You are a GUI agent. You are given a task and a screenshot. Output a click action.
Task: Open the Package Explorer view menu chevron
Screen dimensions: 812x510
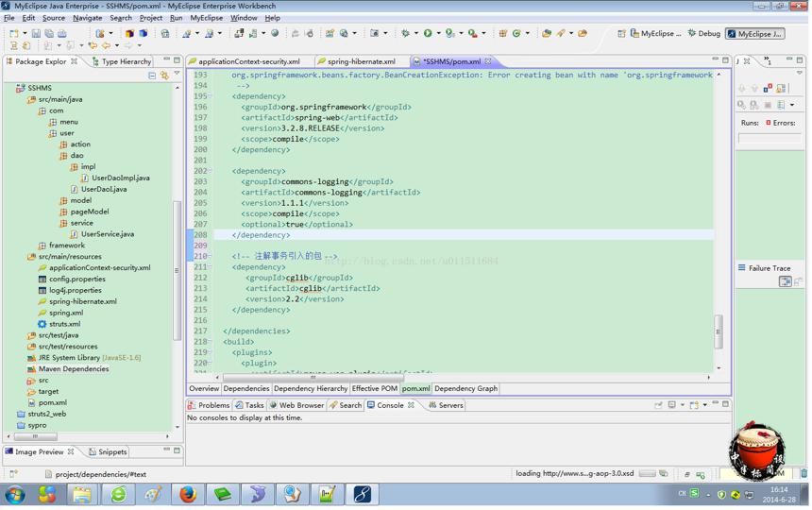click(x=178, y=74)
